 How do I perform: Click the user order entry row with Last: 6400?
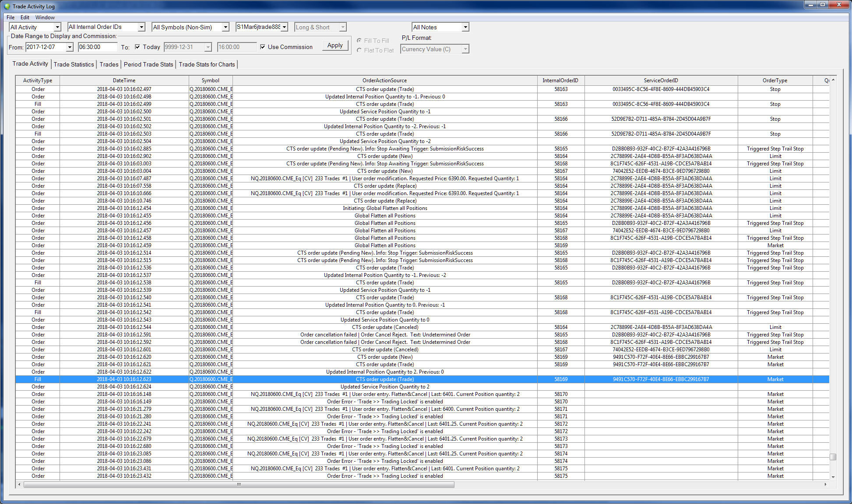coord(422,409)
